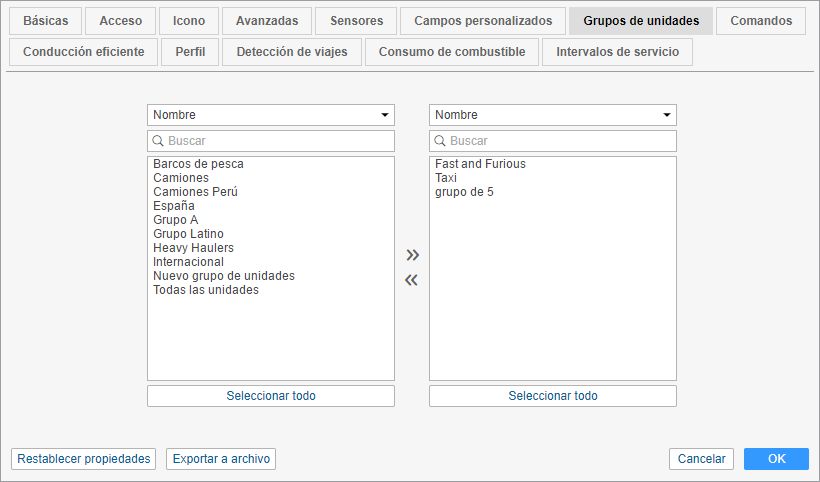Click Seleccionar todo under the left list
820x482 pixels.
(271, 396)
